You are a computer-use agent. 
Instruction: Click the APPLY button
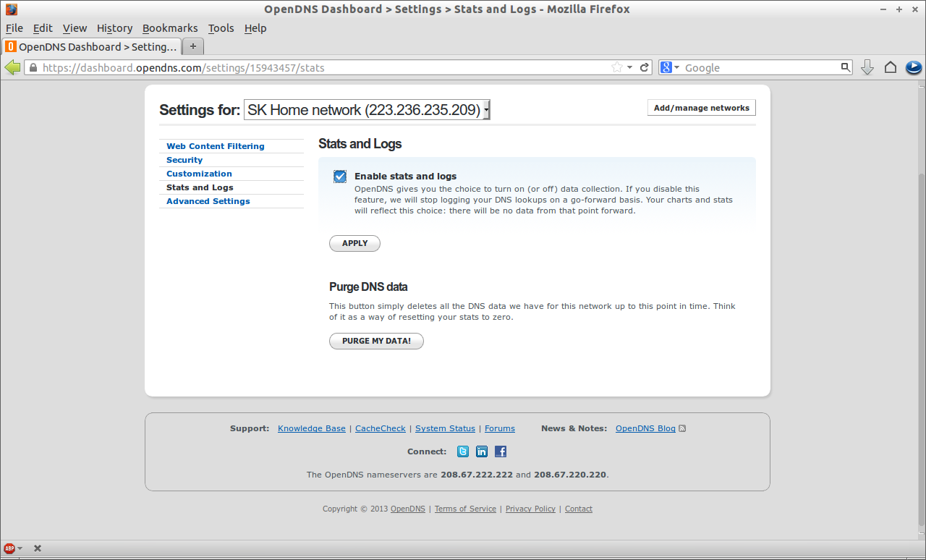pos(354,243)
